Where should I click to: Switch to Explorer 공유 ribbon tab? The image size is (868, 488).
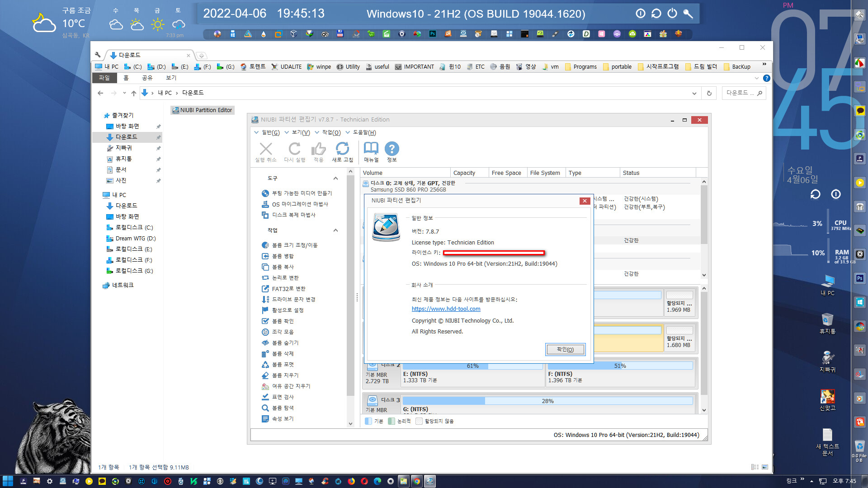point(147,78)
